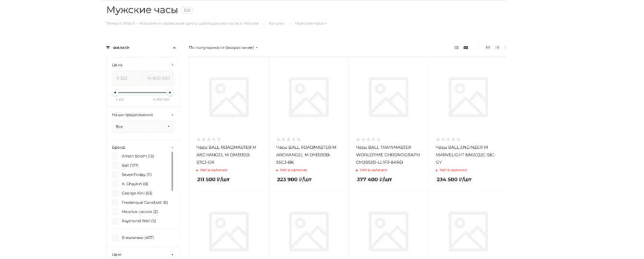The image size is (644, 259).
Task: Open the "По популярности" sorting dropdown
Action: tap(223, 48)
